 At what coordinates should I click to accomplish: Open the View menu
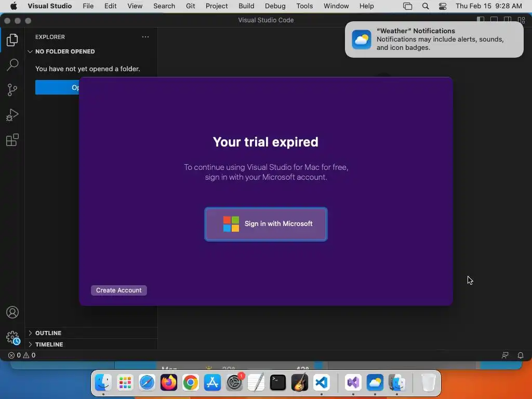(135, 6)
